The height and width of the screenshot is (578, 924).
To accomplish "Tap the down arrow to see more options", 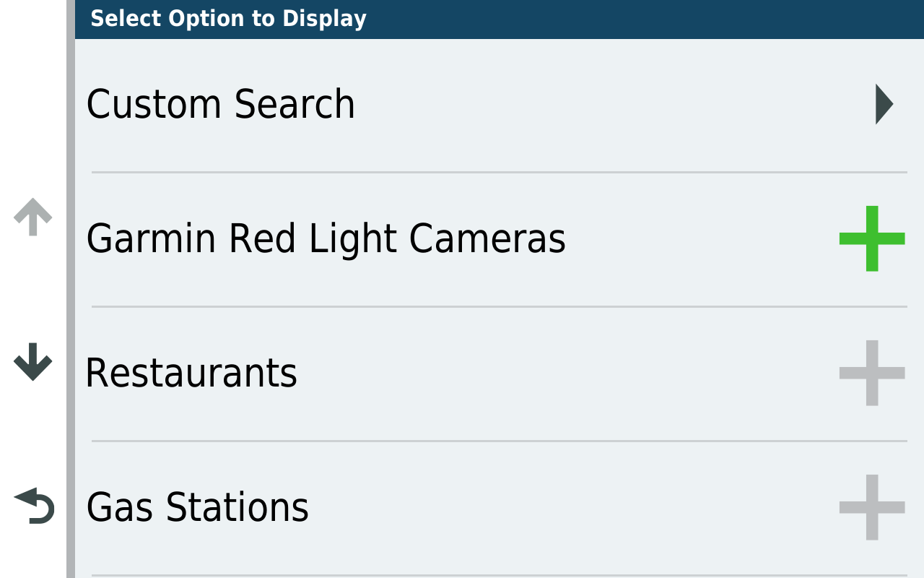I will click(x=33, y=362).
